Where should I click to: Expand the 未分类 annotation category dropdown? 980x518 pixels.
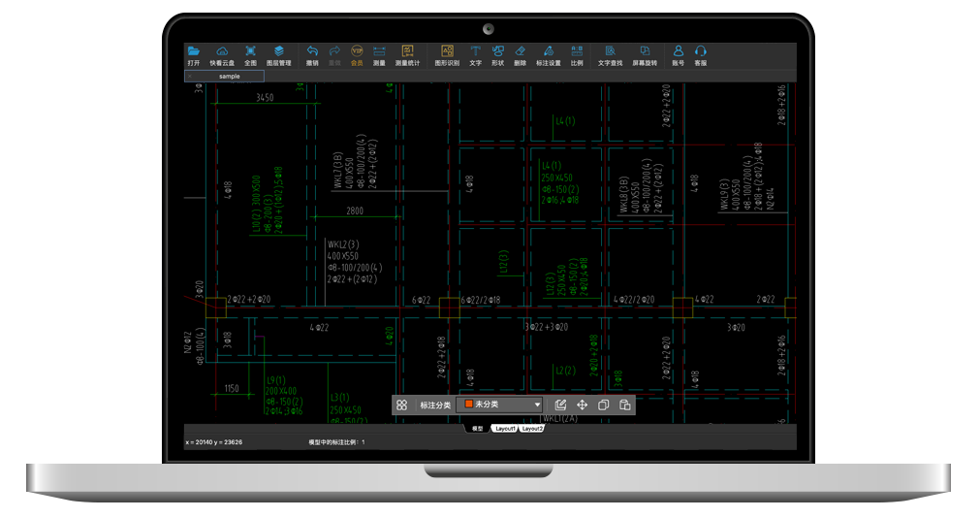coord(537,405)
